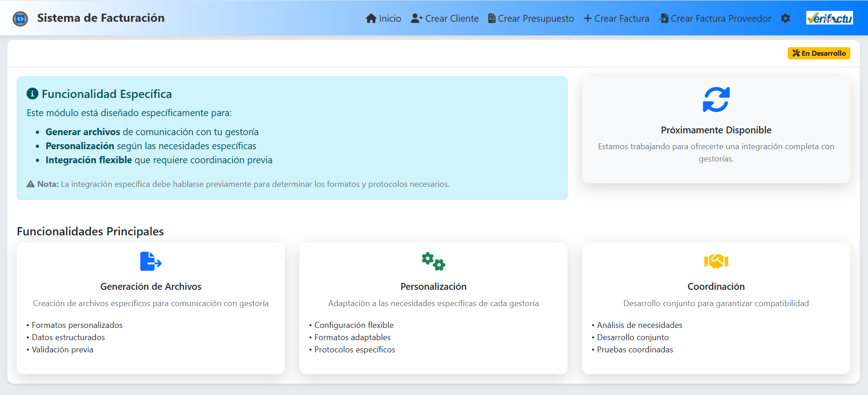
Task: Select Crear Factura in the navbar
Action: click(x=616, y=18)
